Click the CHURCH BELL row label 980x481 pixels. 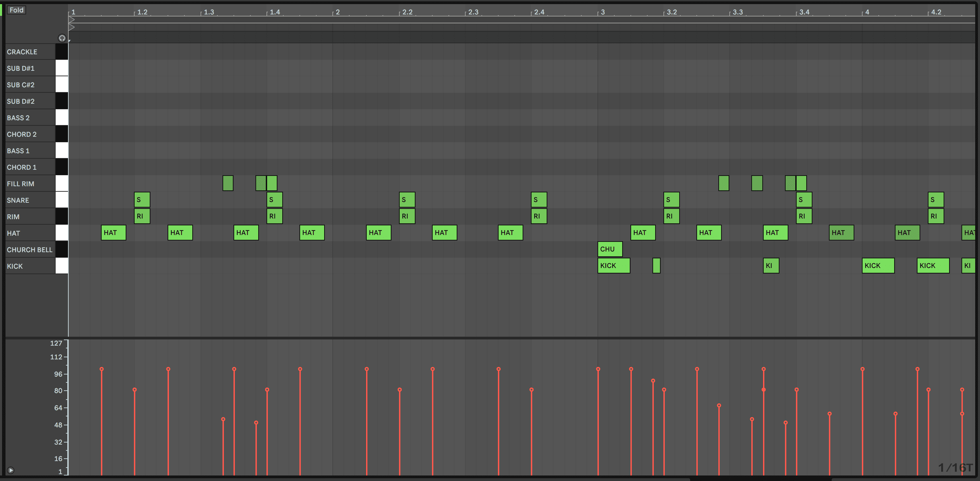point(29,250)
